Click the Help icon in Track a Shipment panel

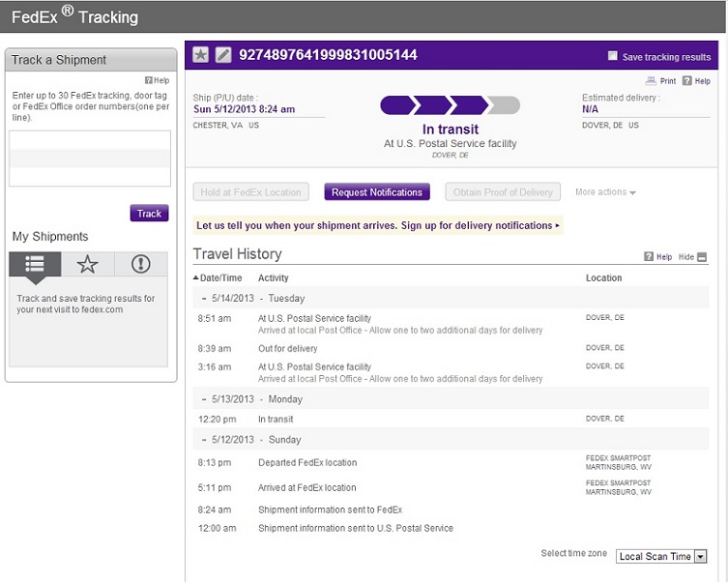(148, 80)
